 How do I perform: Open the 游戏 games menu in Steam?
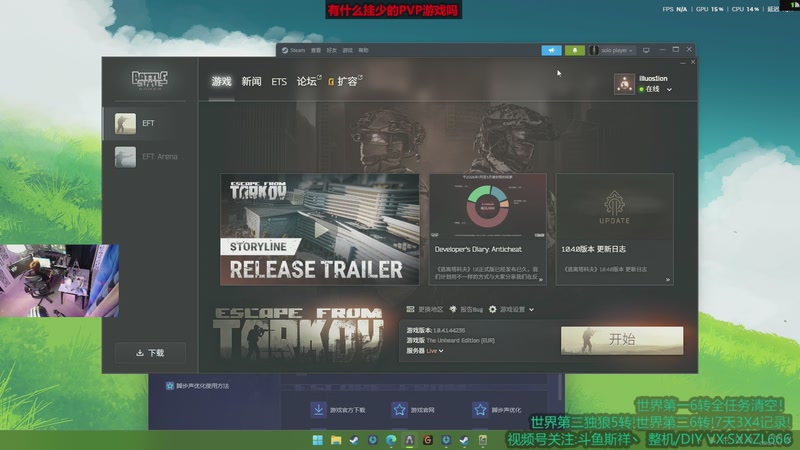click(347, 51)
